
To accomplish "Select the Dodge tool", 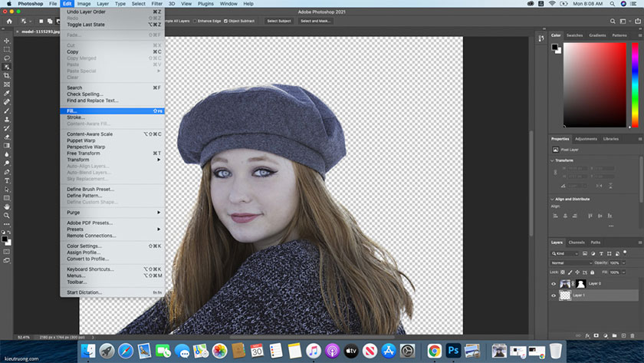I will 7,163.
